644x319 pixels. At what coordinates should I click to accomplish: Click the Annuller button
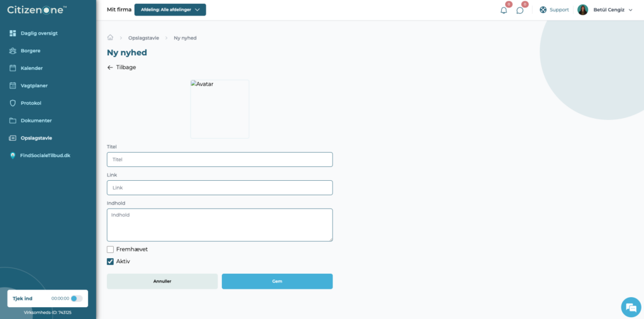162,281
